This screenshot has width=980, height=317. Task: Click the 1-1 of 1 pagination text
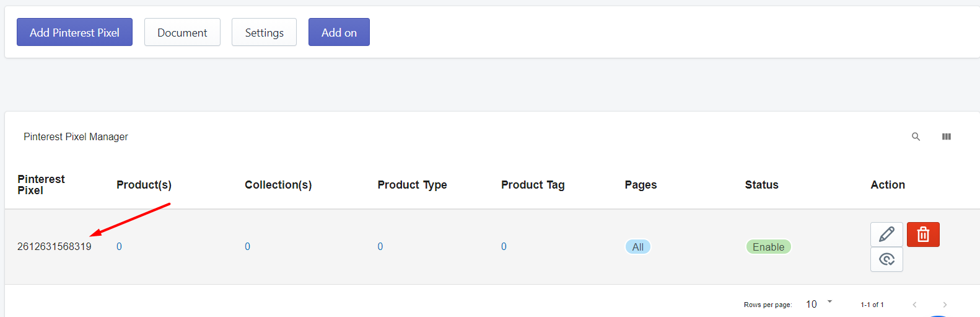tap(872, 305)
